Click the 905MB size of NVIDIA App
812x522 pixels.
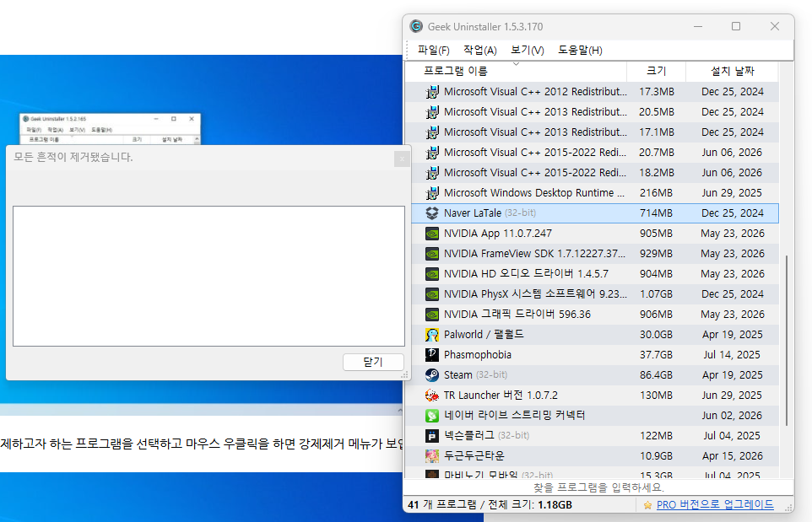coord(656,234)
